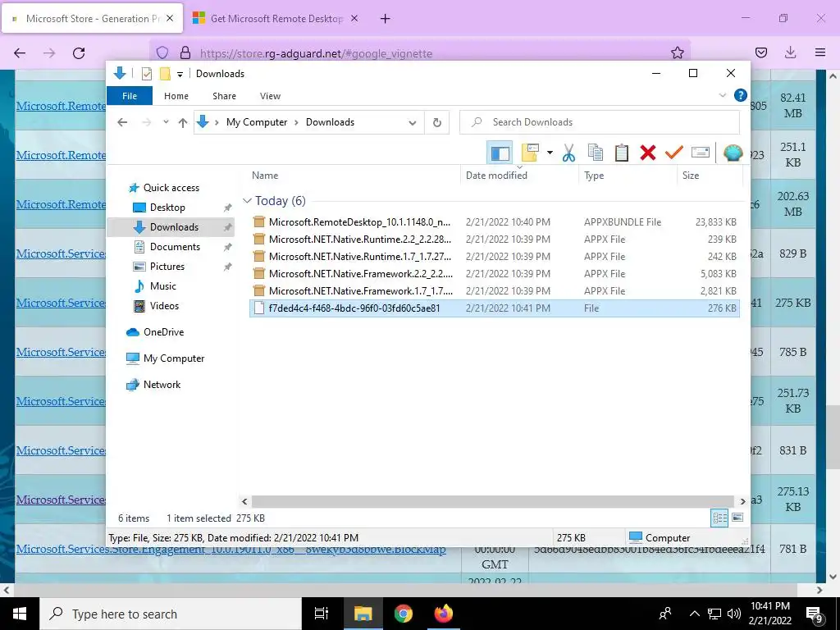Open Microsoft.Services.Store.Engagement BlockMap link
The height and width of the screenshot is (630, 840).
231,549
